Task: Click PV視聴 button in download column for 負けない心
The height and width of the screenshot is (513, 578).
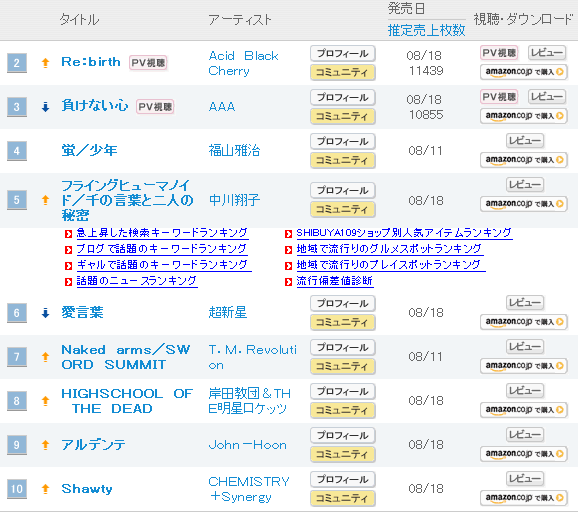Action: tap(499, 97)
